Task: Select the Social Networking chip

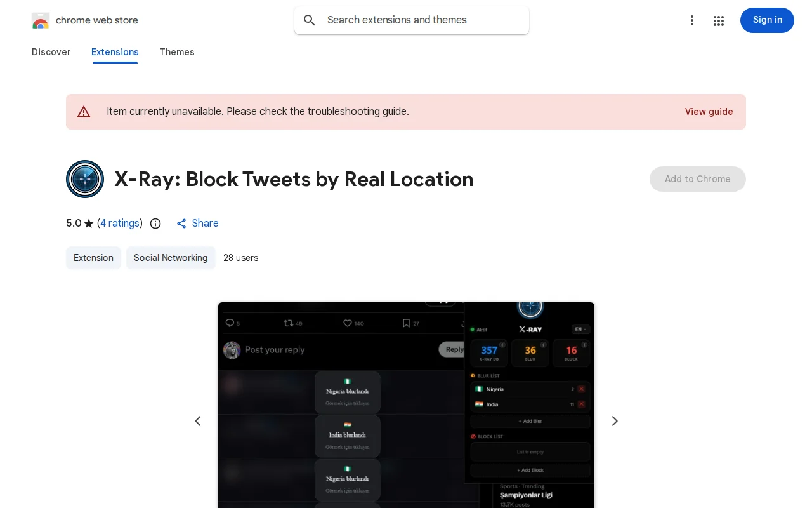Action: tap(171, 258)
